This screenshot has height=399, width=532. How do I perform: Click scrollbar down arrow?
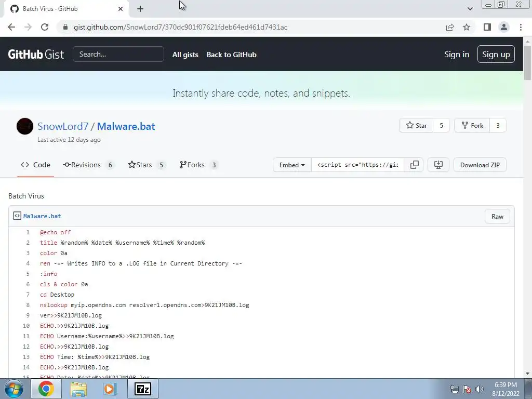point(527,374)
